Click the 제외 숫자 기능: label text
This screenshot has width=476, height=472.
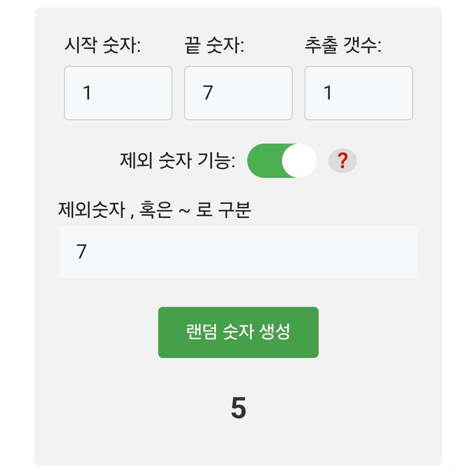[x=177, y=161]
